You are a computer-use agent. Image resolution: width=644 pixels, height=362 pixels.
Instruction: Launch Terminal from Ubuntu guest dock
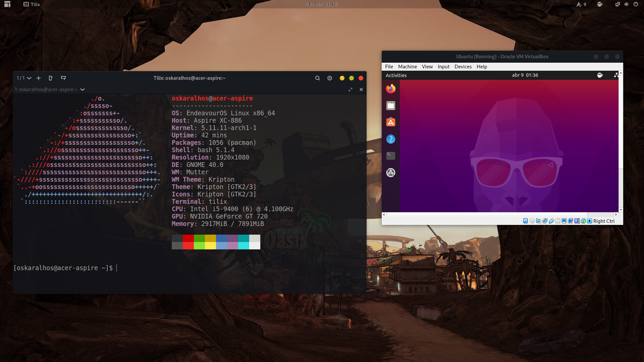click(x=391, y=156)
